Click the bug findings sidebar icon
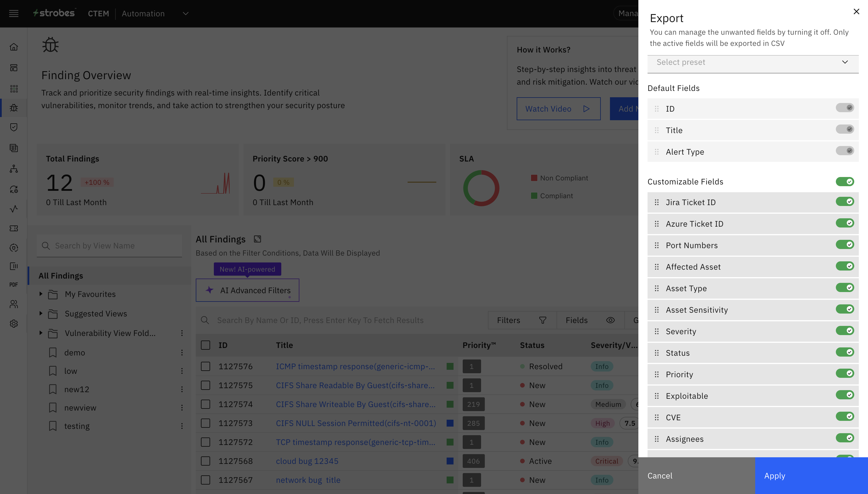Screen dimensions: 868x494 pos(13,108)
